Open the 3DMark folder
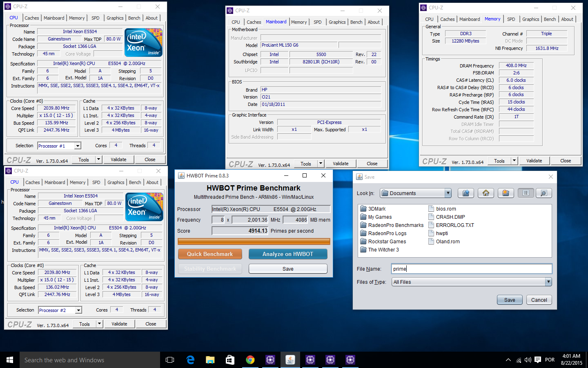Image resolution: width=588 pixels, height=368 pixels. click(x=373, y=209)
